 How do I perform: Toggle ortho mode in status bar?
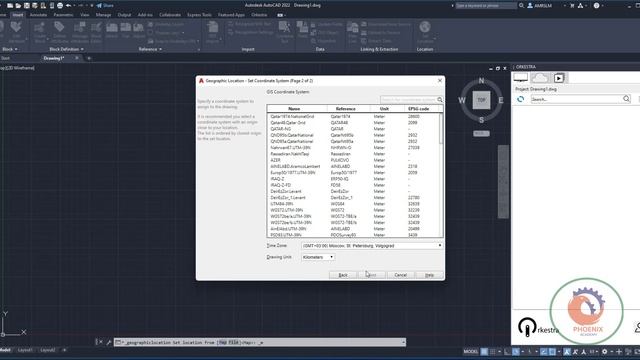coord(507,351)
